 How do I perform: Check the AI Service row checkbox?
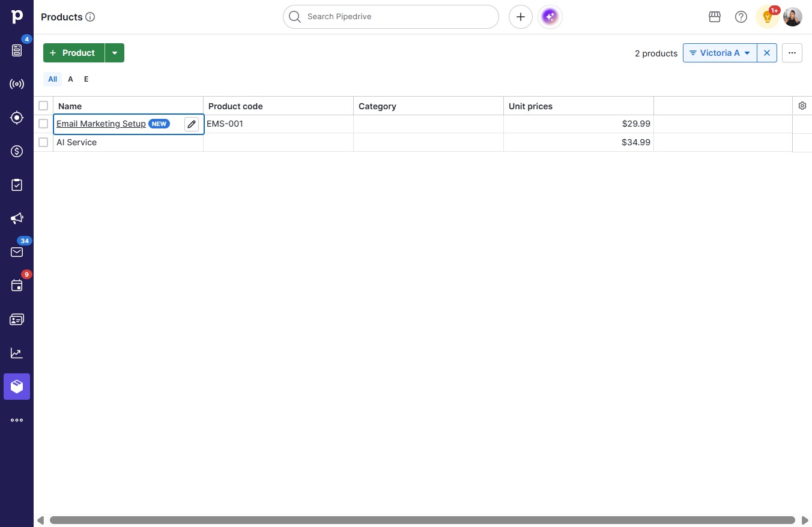pos(43,142)
